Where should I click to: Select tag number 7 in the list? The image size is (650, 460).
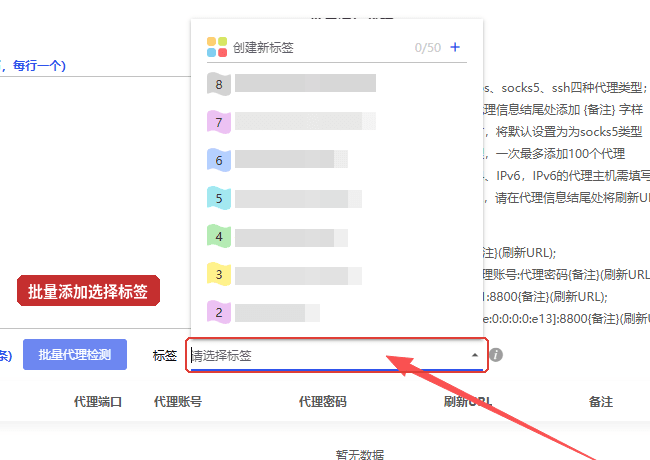337,122
